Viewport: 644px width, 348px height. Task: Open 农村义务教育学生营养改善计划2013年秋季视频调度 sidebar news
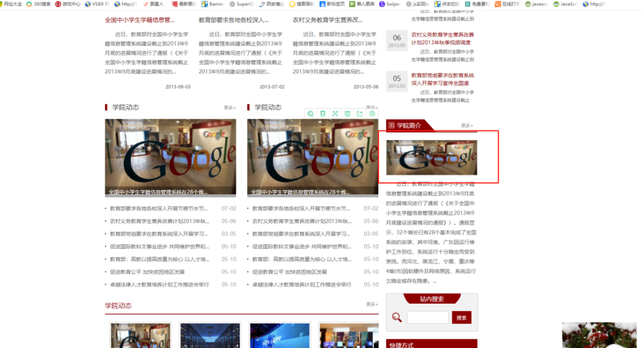point(442,38)
